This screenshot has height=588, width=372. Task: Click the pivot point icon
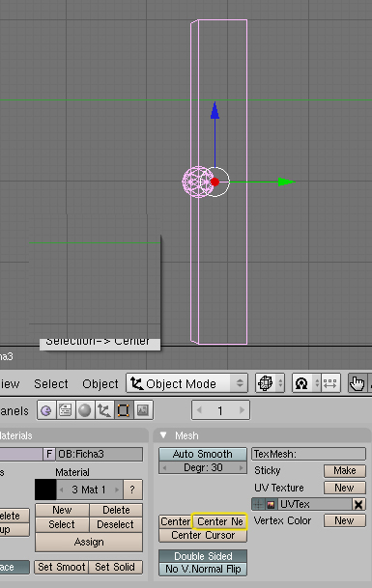point(301,383)
